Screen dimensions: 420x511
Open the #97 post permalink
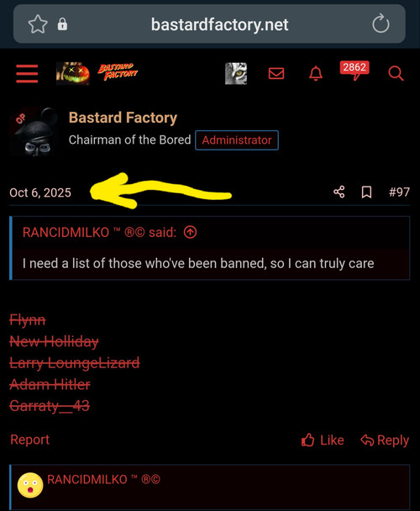pyautogui.click(x=399, y=192)
